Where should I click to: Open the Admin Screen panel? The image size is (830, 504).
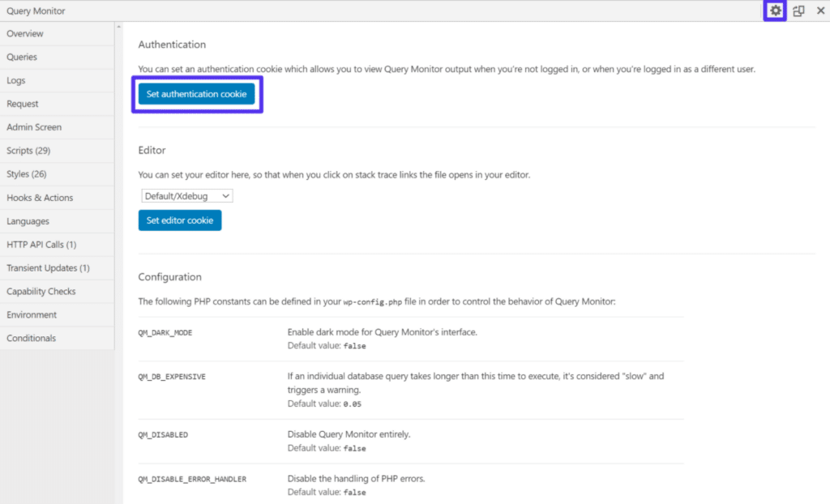pos(36,127)
